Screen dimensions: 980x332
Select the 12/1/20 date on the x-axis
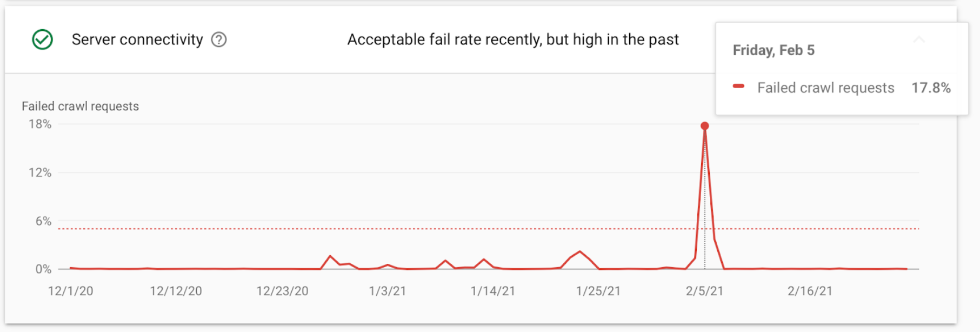pos(70,291)
